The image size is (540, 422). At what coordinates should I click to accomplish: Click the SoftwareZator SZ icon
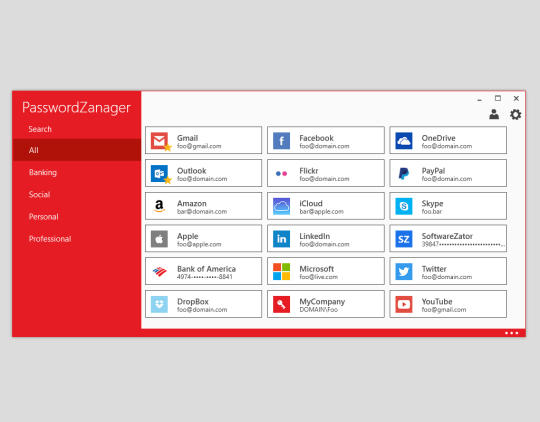pos(404,239)
